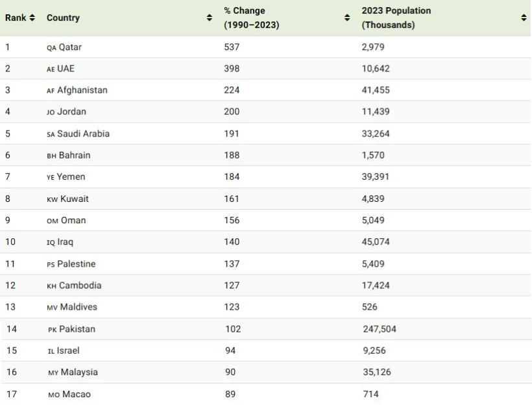The width and height of the screenshot is (532, 407).
Task: Click sort arrows for % Change column
Action: 347,18
